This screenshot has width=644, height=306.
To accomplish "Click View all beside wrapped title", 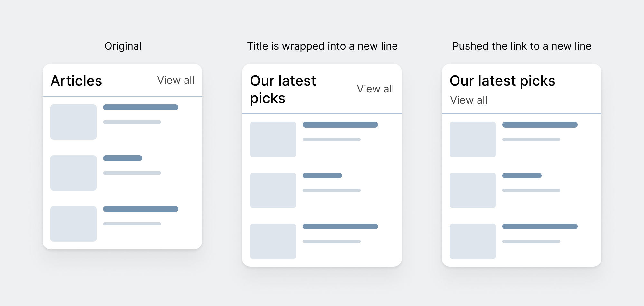I will coord(375,89).
